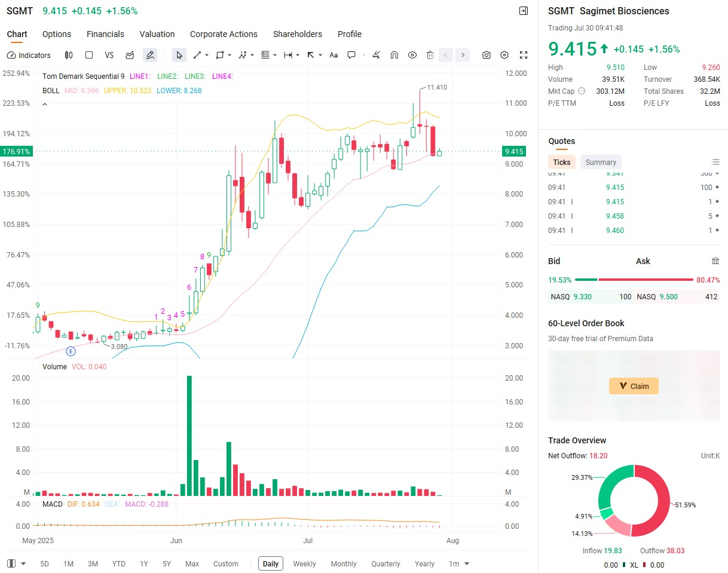
Task: Click the green inflow donut segment
Action: 610,485
